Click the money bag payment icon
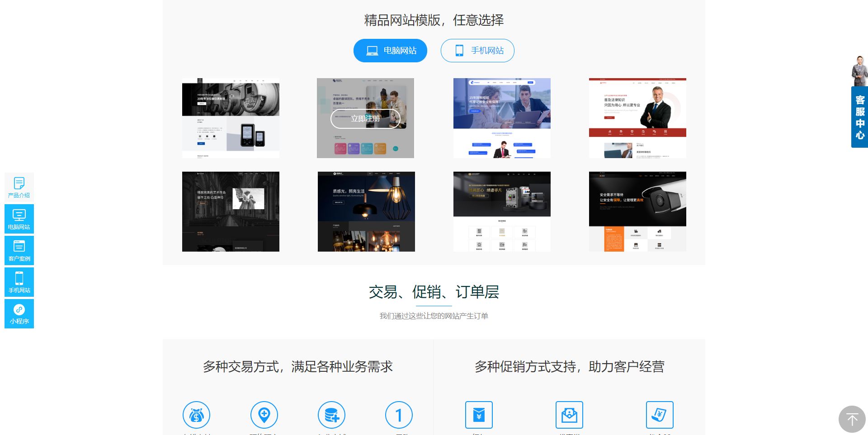 (196, 415)
